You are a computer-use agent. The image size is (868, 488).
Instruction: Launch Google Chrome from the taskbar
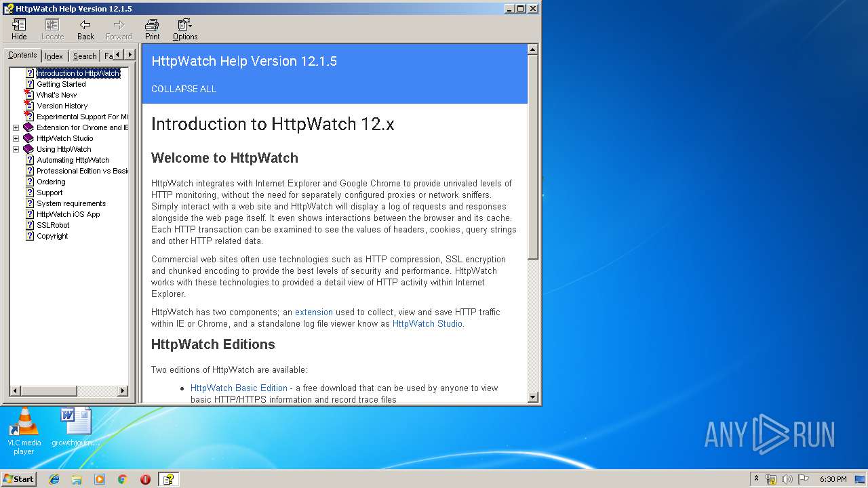click(123, 479)
